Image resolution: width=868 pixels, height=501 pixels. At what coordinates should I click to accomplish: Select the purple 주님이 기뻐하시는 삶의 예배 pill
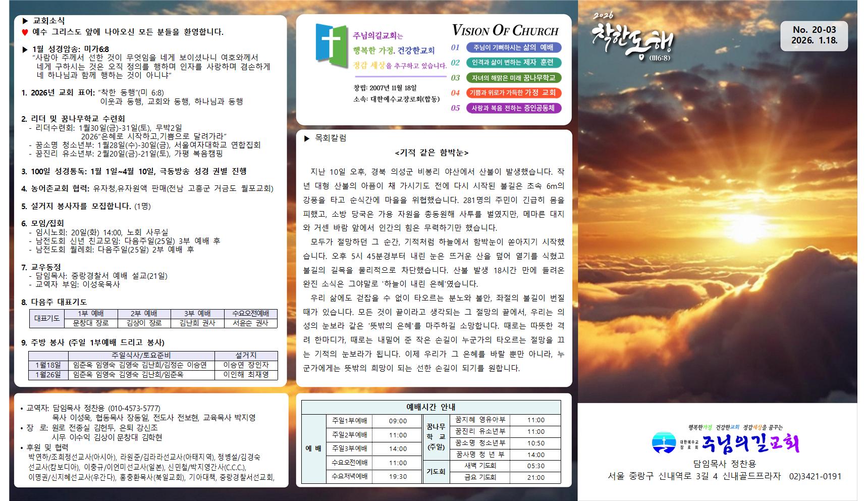pyautogui.click(x=513, y=47)
